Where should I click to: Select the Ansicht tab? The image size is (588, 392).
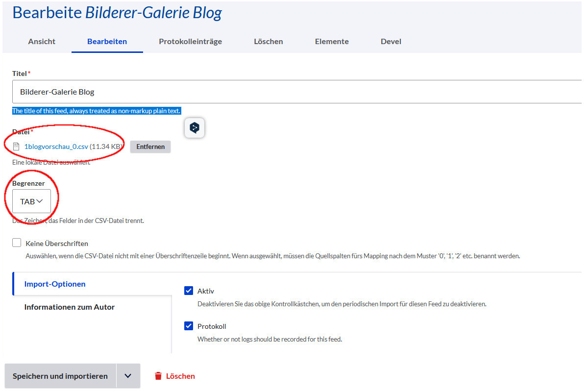pos(42,42)
